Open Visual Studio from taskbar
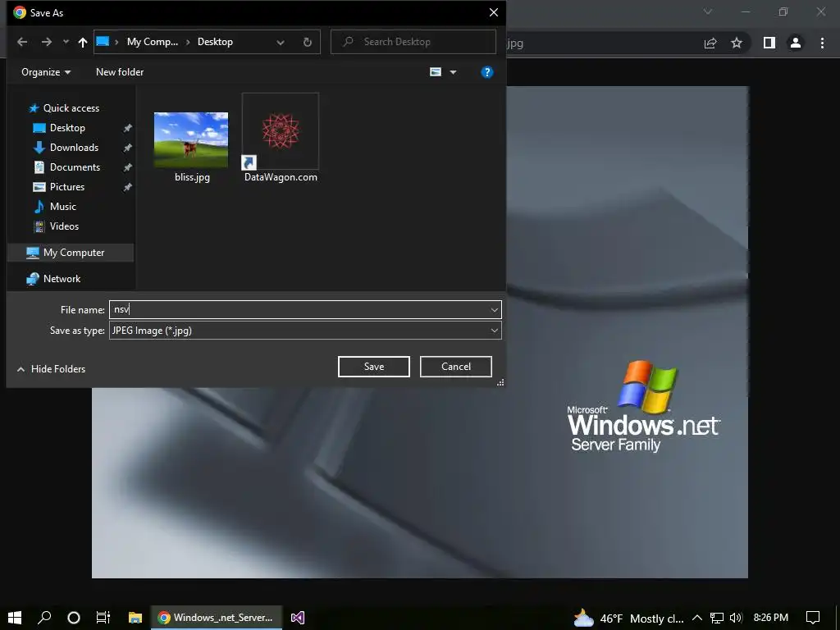The image size is (840, 630). [x=298, y=617]
